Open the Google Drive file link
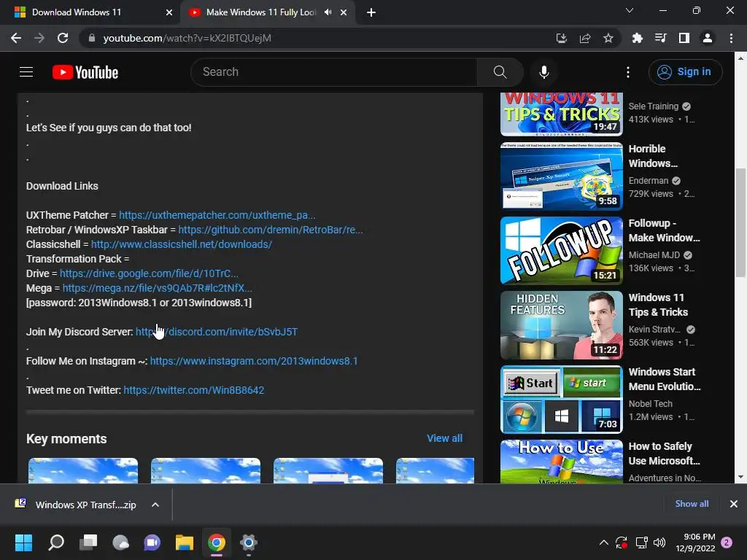This screenshot has width=747, height=560. [149, 274]
